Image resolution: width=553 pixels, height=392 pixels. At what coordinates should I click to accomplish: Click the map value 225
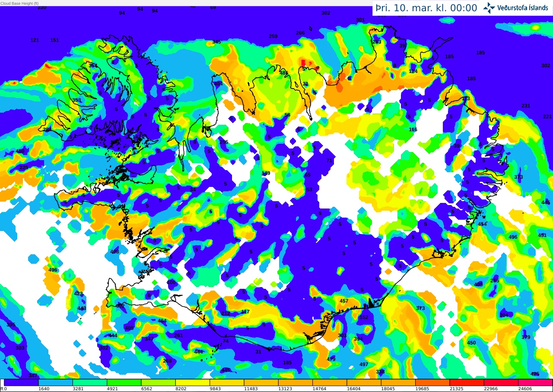pos(24,168)
